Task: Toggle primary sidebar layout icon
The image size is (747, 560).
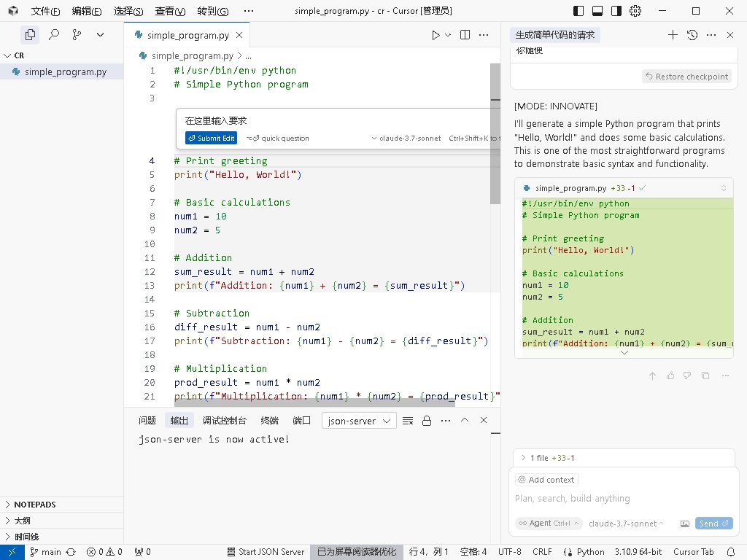Action: pyautogui.click(x=578, y=10)
